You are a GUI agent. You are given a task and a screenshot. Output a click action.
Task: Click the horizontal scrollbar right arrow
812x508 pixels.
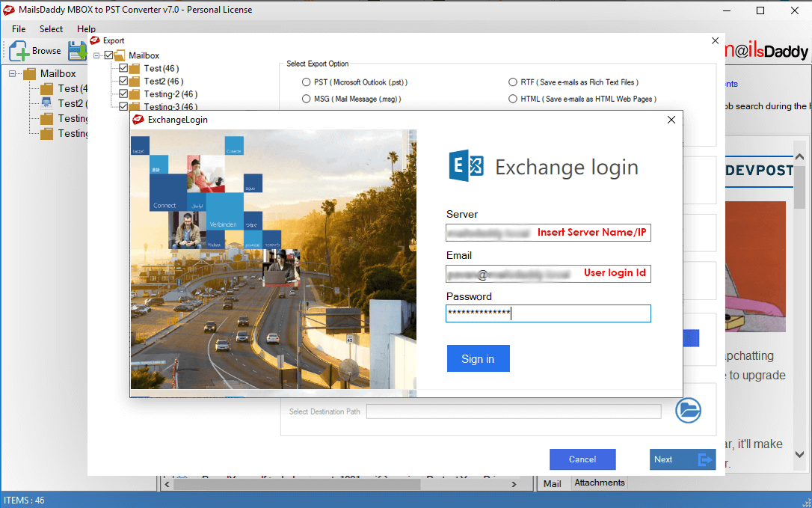point(514,484)
